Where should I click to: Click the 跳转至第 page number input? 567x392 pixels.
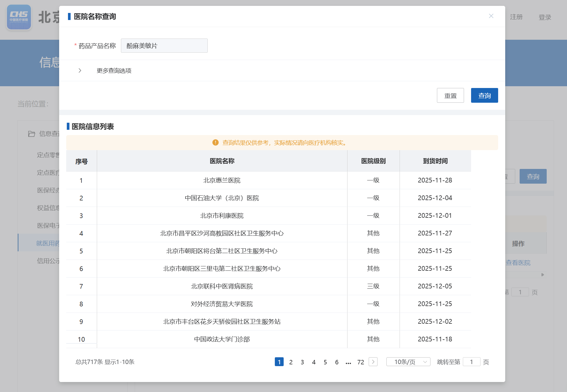pos(471,362)
